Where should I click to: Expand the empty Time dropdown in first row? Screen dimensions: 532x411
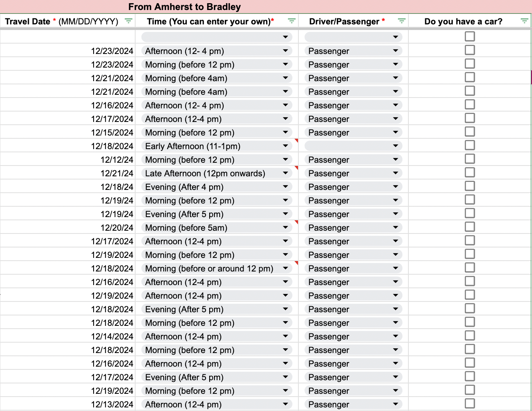pyautogui.click(x=285, y=37)
